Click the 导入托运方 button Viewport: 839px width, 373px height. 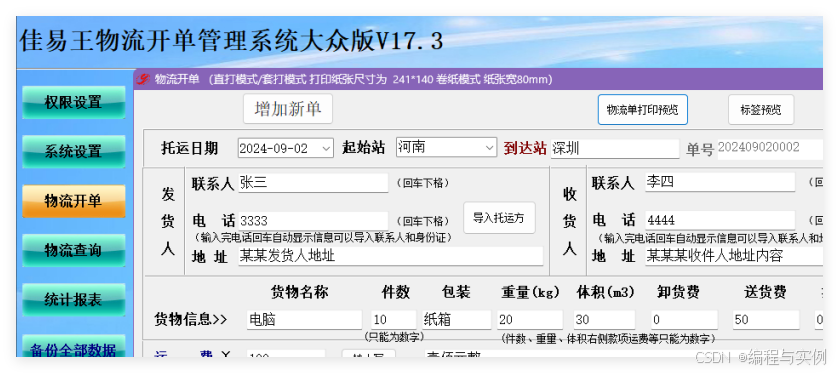pyautogui.click(x=499, y=218)
